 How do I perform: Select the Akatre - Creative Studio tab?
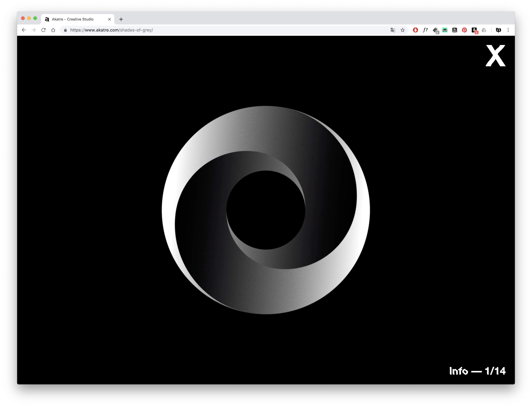pyautogui.click(x=73, y=19)
